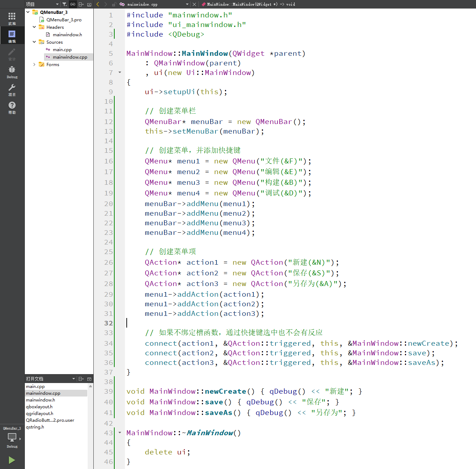
Task: Open mainwindow.h from open documents list
Action: [40, 400]
